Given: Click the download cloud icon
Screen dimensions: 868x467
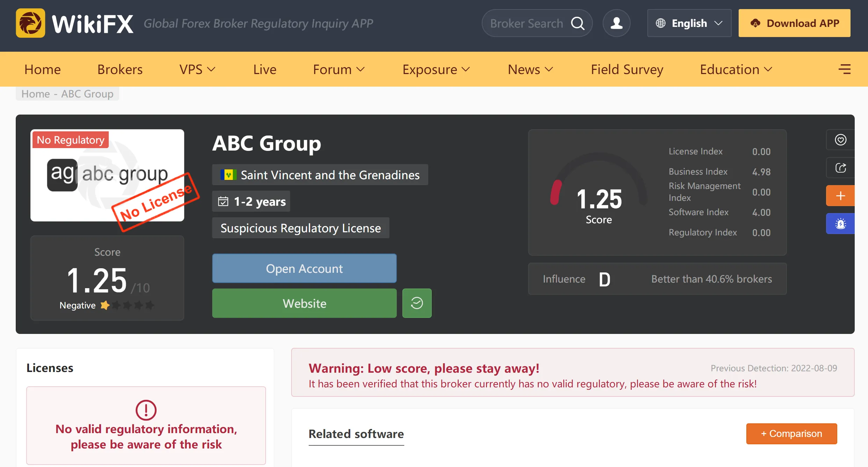Looking at the screenshot, I should point(755,23).
